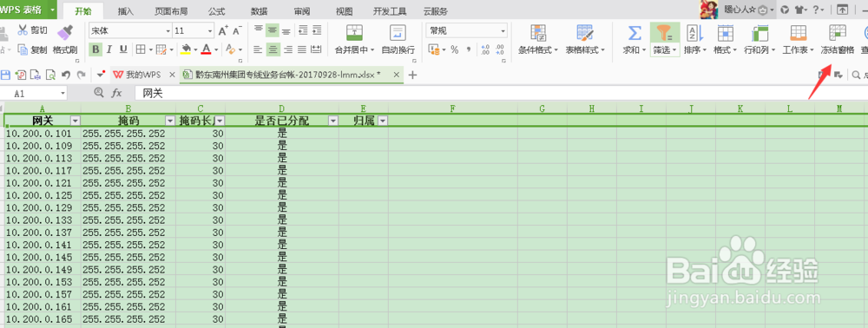
Task: Click the increase decimal places icon
Action: [485, 49]
